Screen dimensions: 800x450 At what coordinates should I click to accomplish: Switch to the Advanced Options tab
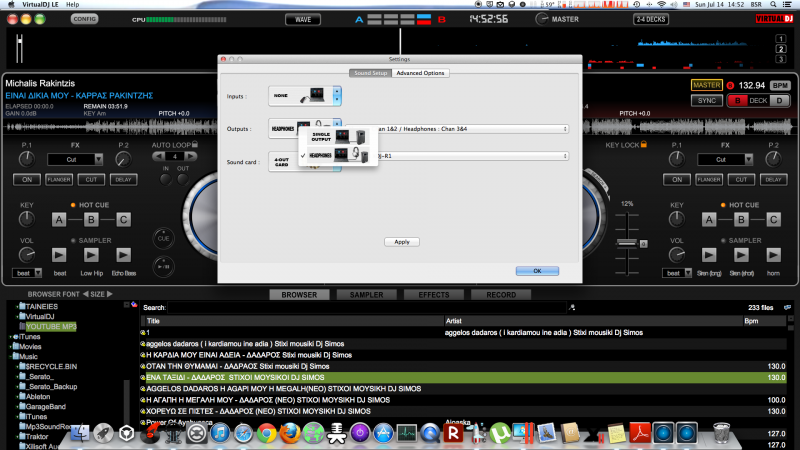pyautogui.click(x=420, y=73)
